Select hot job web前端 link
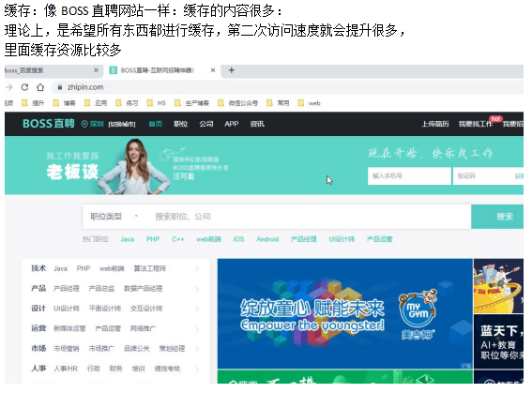This screenshot has width=532, height=393. click(208, 239)
